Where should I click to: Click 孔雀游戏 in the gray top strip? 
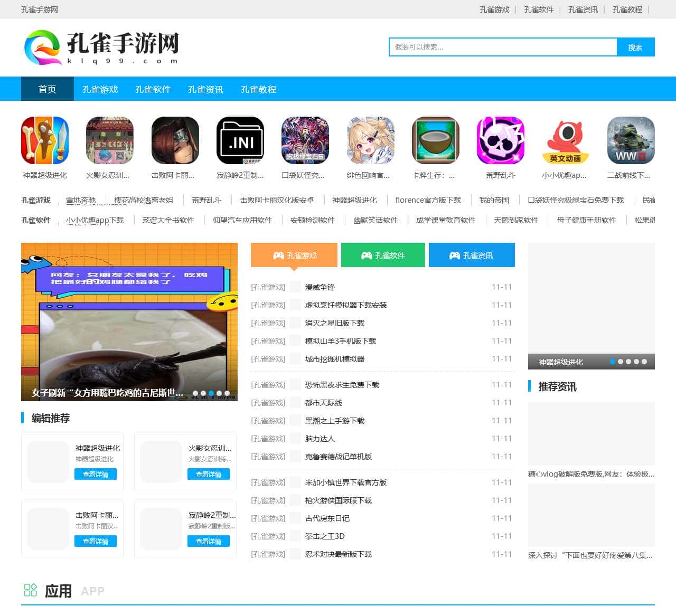pos(494,10)
